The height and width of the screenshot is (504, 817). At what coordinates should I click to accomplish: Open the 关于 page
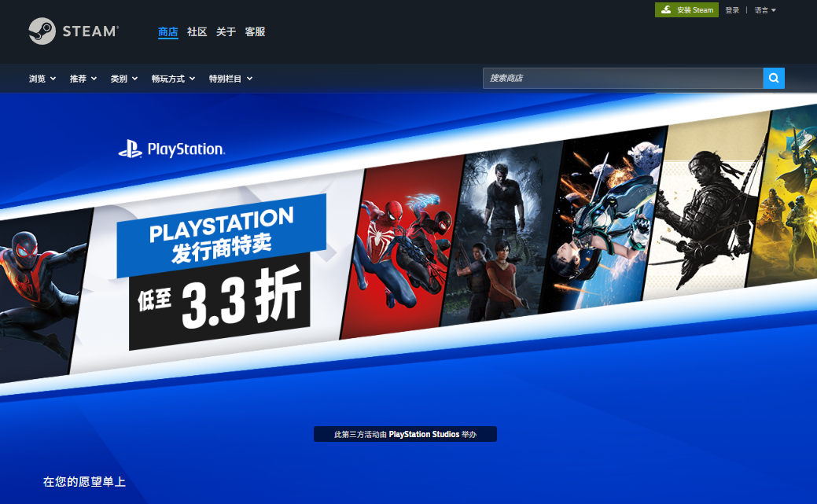[226, 31]
